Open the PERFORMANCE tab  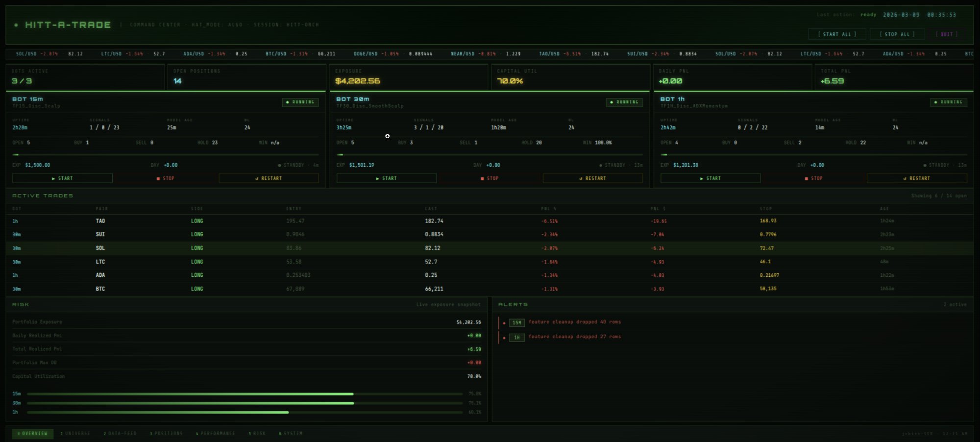point(215,434)
